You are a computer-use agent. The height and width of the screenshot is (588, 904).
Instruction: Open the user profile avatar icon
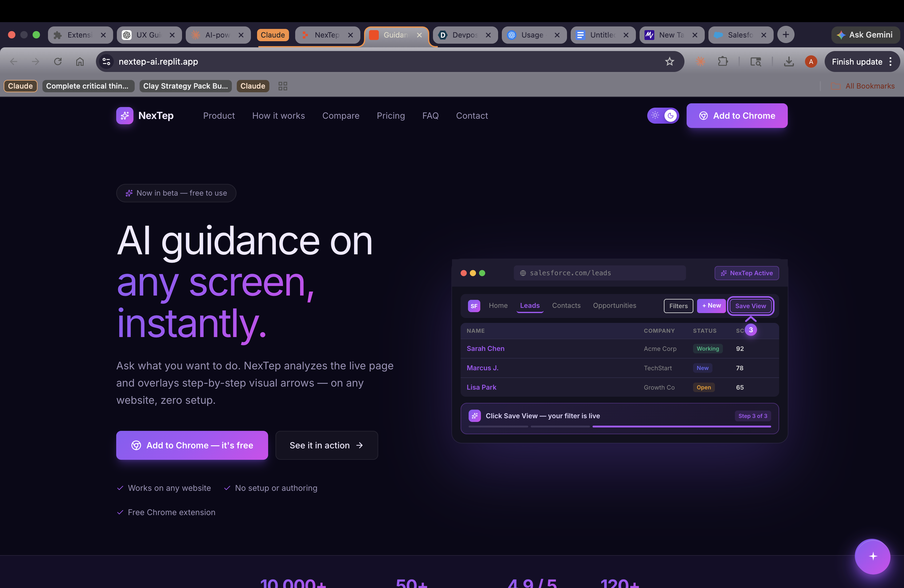pyautogui.click(x=811, y=62)
